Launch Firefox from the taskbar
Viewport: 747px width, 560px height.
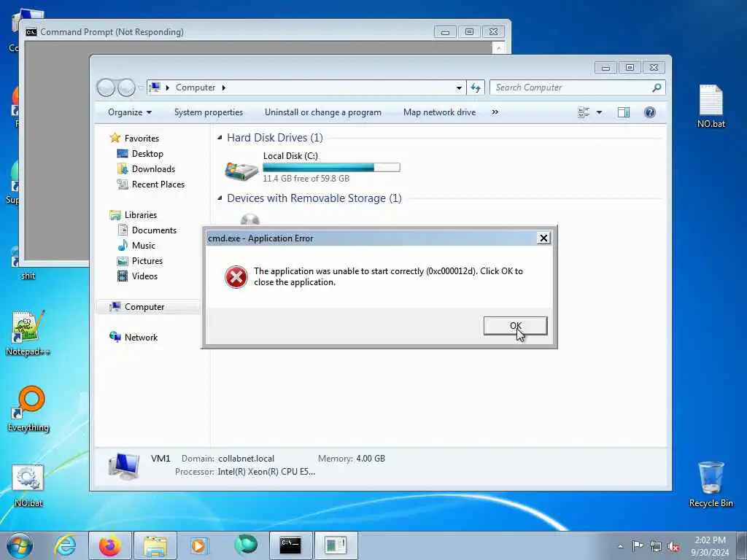[x=109, y=545]
